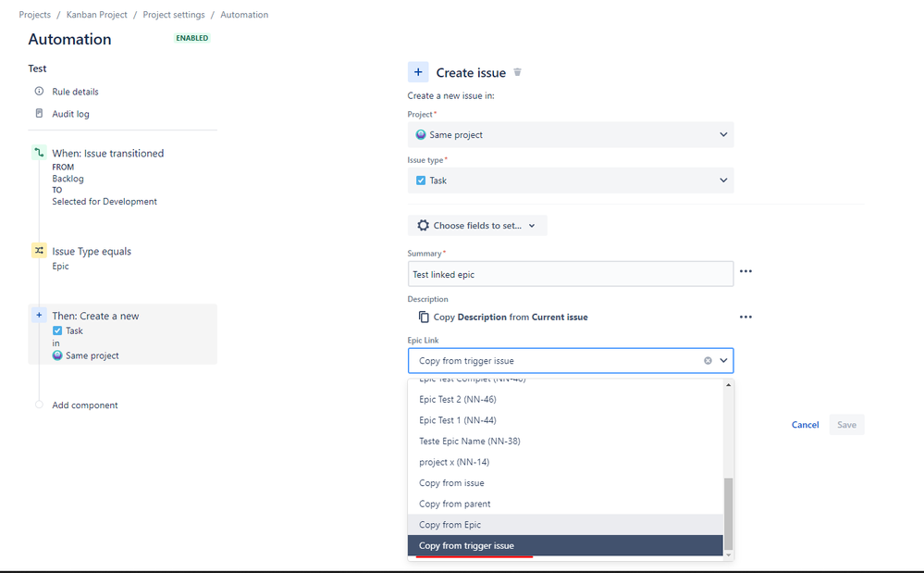
Task: Expand the Choose fields to set dropdown
Action: [x=477, y=225]
